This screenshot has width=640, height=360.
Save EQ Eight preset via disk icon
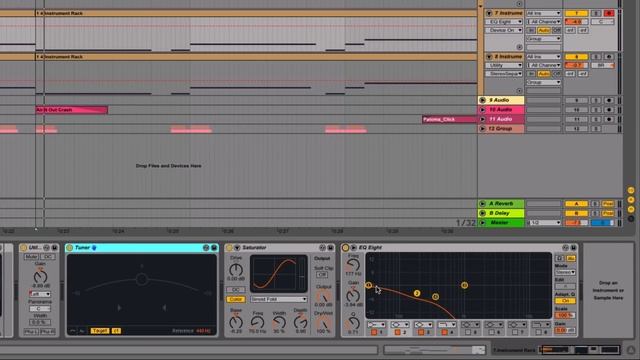tap(573, 248)
